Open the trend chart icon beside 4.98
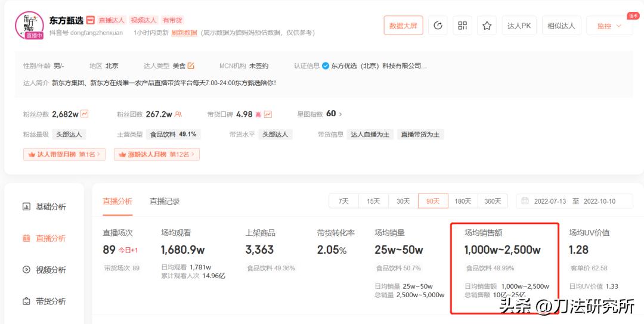 pyautogui.click(x=268, y=114)
